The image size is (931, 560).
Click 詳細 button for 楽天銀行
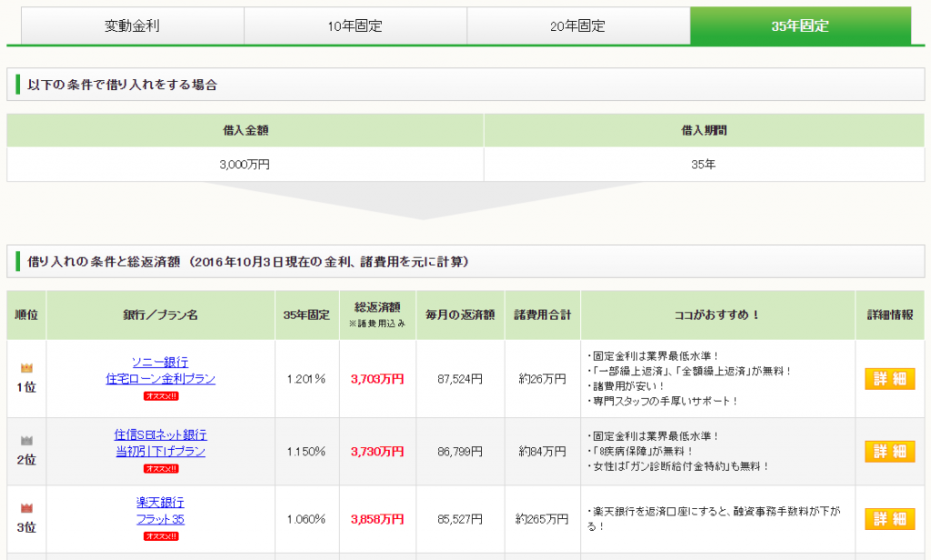point(889,519)
